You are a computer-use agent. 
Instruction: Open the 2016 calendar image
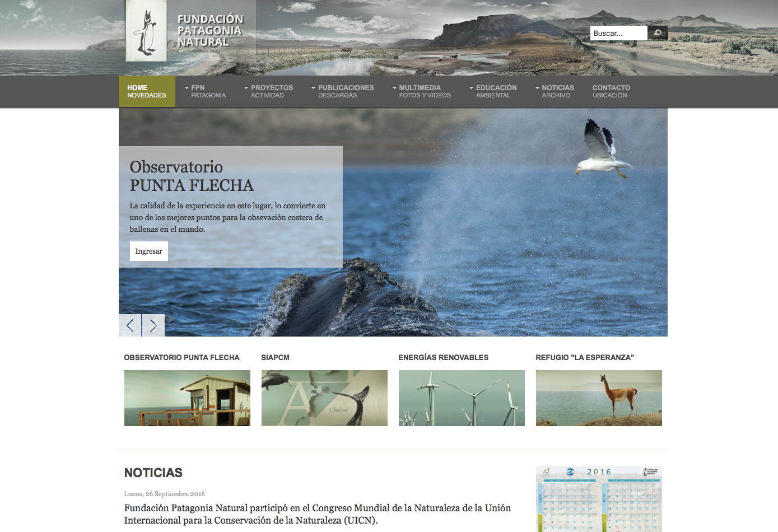(x=599, y=499)
